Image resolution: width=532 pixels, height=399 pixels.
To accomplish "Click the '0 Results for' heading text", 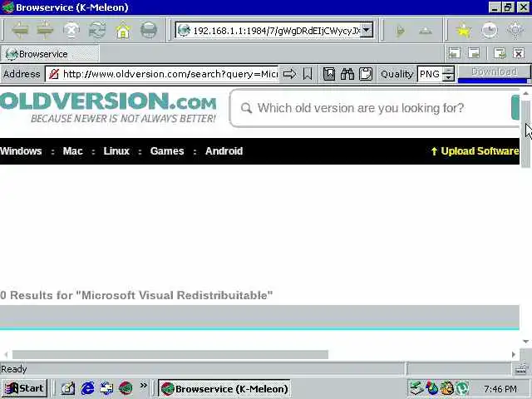I will pyautogui.click(x=136, y=295).
